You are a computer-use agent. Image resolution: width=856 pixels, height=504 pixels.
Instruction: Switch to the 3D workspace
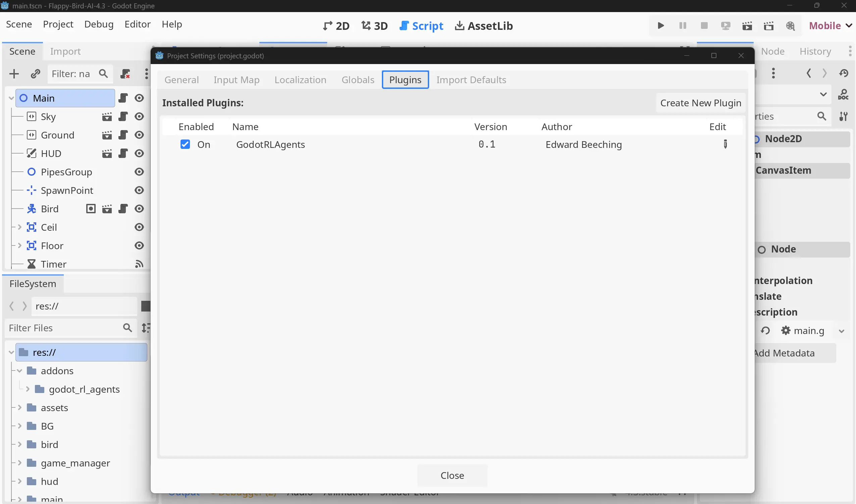(374, 26)
